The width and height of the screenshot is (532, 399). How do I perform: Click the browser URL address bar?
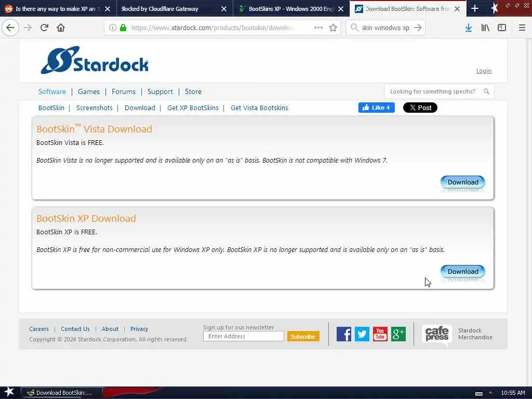tap(222, 28)
